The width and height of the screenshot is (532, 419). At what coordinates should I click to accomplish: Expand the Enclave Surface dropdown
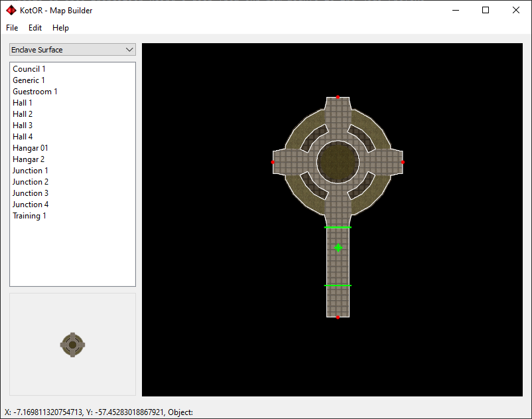coord(72,50)
